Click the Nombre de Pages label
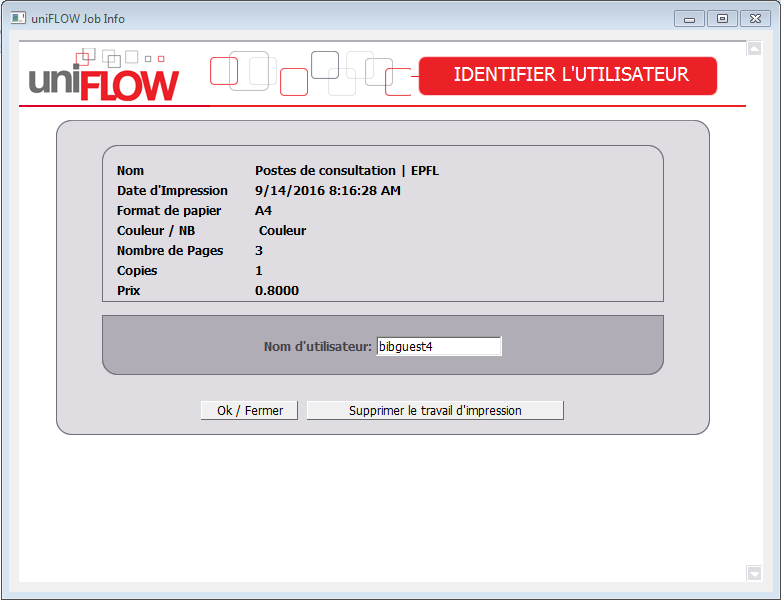The width and height of the screenshot is (781, 600). click(x=170, y=251)
